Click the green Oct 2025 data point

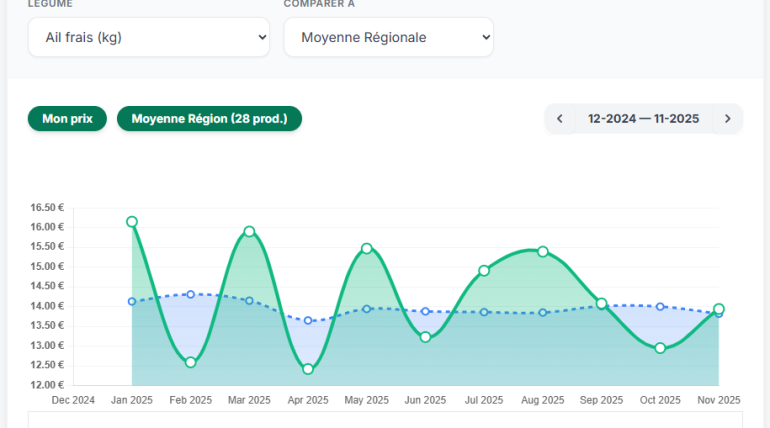pyautogui.click(x=660, y=348)
